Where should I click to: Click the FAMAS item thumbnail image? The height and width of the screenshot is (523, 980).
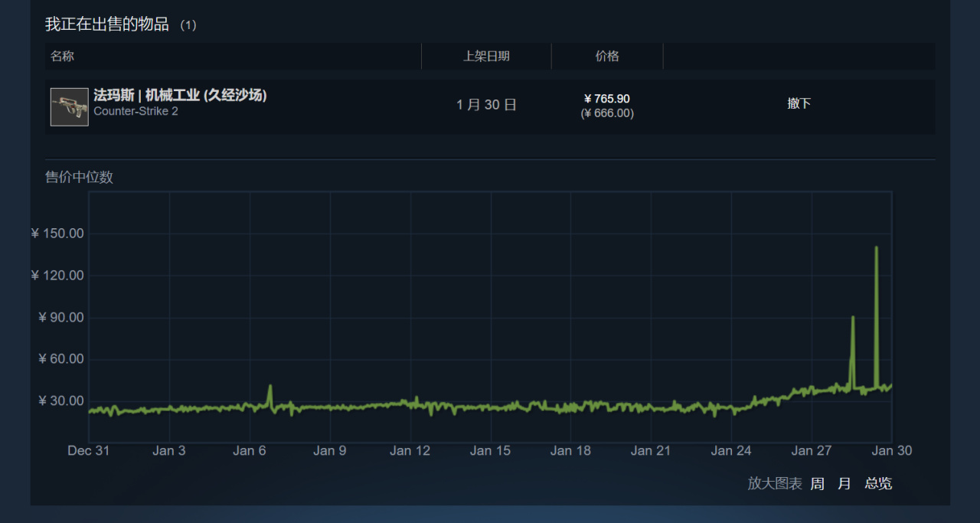coord(70,107)
